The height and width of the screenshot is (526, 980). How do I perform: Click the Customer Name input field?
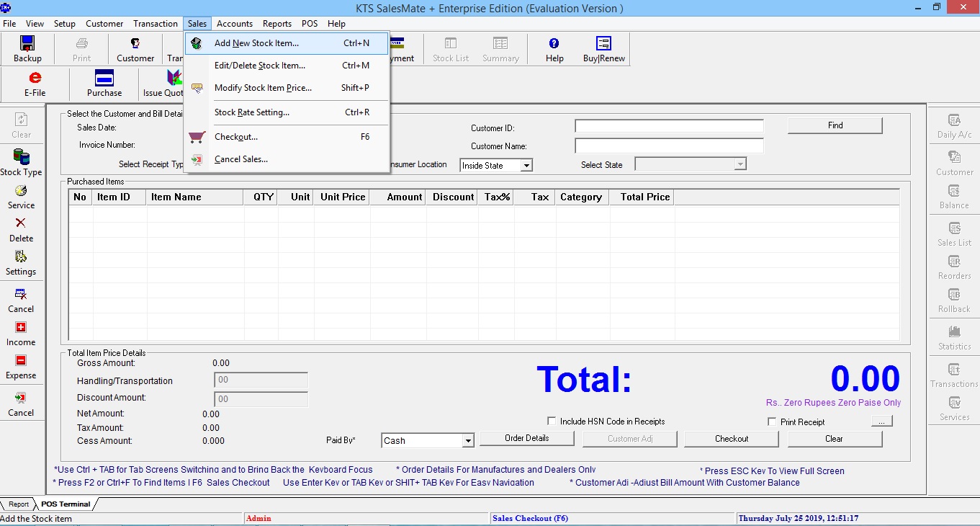669,146
